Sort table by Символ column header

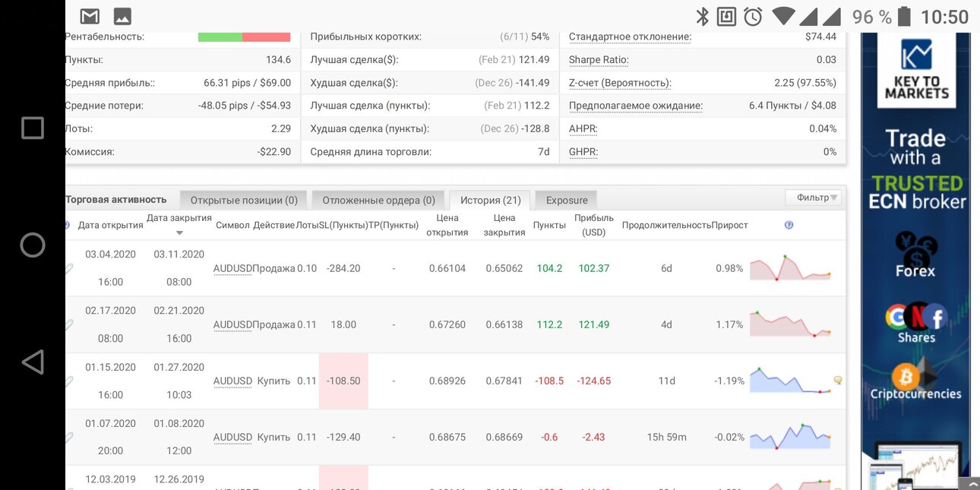(x=232, y=225)
